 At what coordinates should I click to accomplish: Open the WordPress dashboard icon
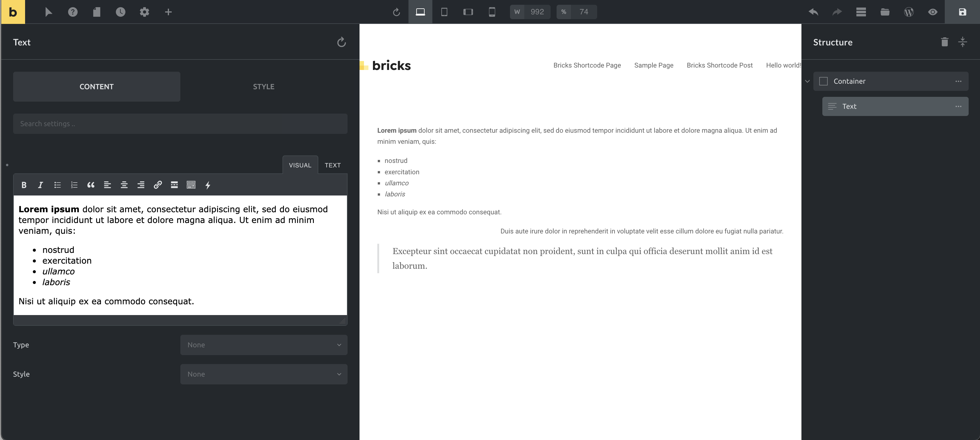[x=909, y=12]
